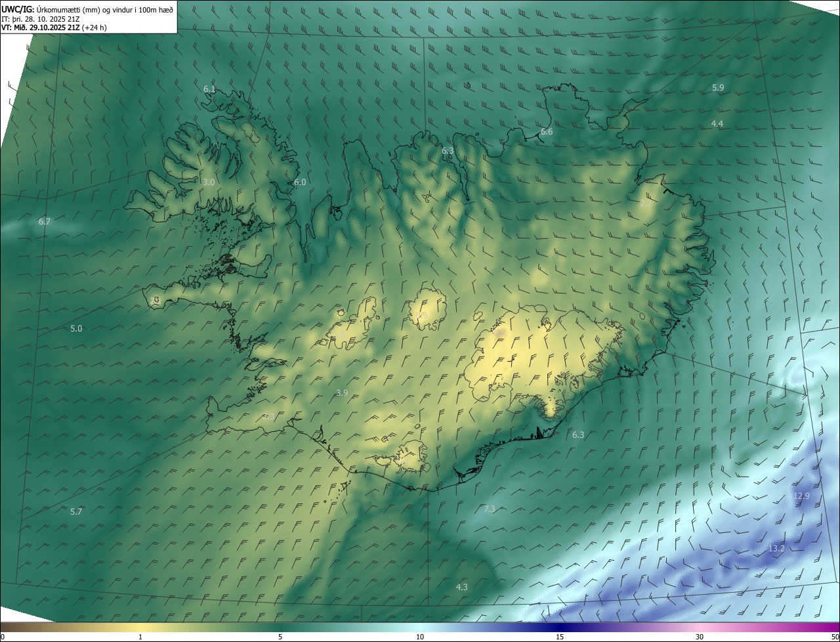Click the 4.4 value below the 5.9 label
The width and height of the screenshot is (840, 642).
pos(717,124)
